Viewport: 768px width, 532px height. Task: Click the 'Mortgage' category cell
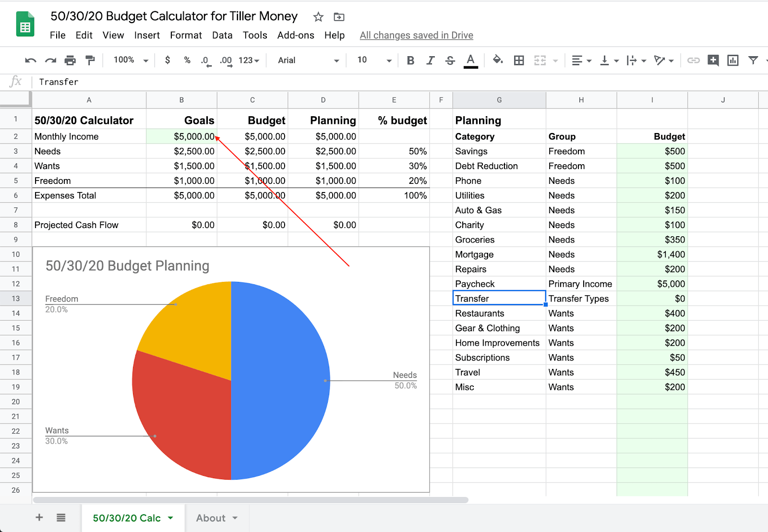tap(499, 254)
